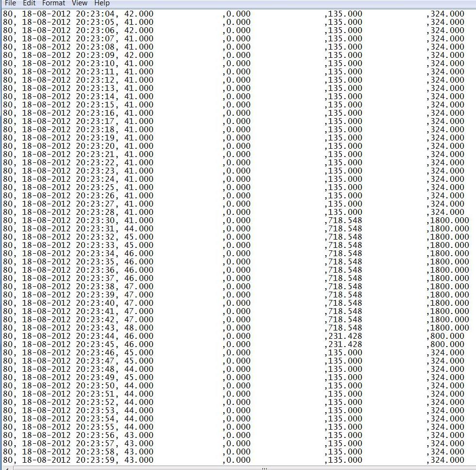Screen dimensions: 476x470
Task: Click 45.000 in the 20:23:33 row
Action: pyautogui.click(x=139, y=245)
